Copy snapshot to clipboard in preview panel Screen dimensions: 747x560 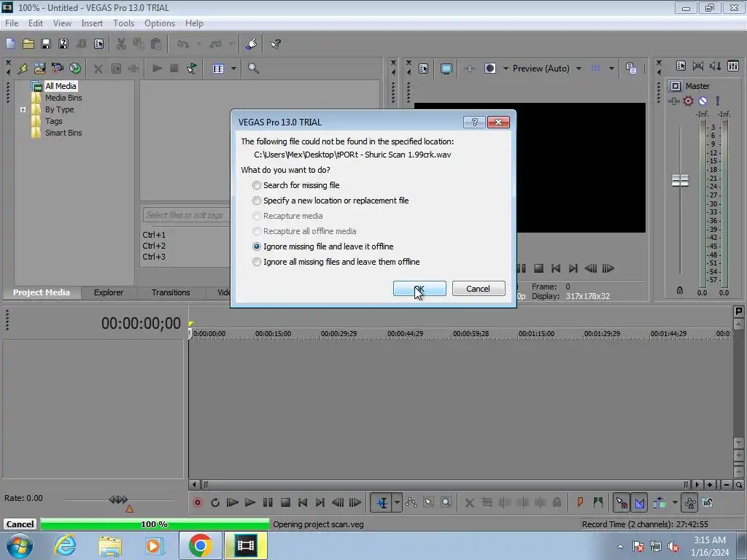point(631,69)
